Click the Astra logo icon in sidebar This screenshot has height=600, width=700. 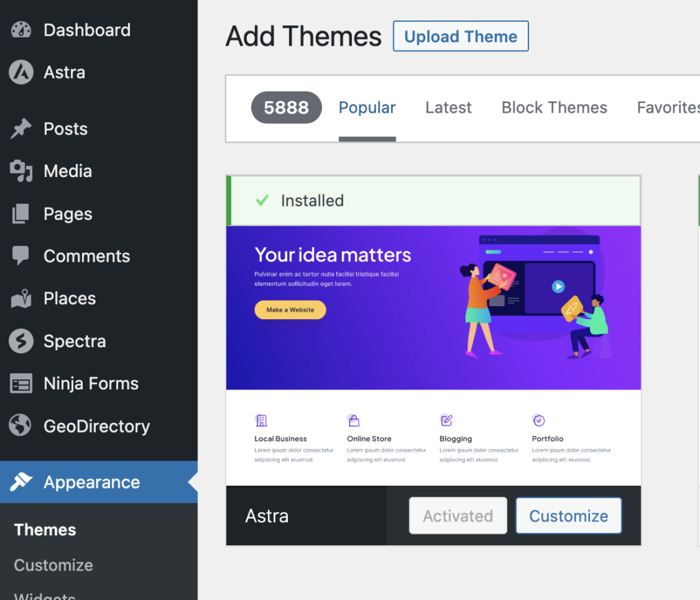(21, 72)
